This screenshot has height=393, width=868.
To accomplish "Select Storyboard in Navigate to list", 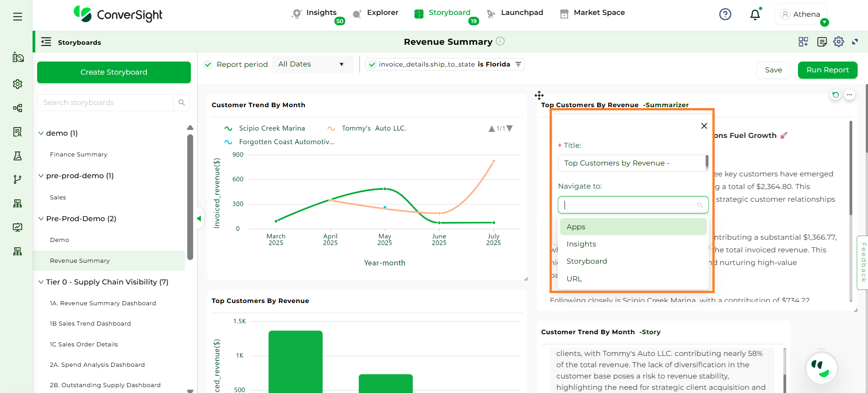I will (x=587, y=261).
